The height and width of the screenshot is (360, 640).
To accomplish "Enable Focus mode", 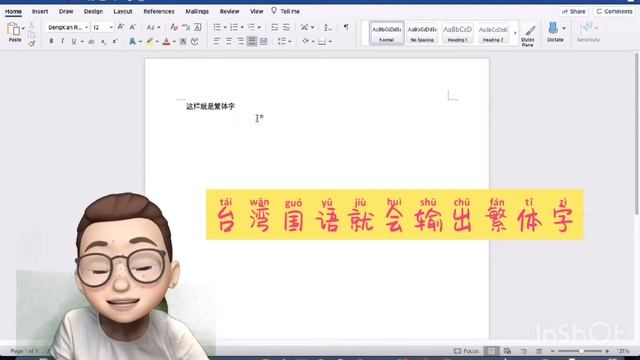I will (x=466, y=351).
